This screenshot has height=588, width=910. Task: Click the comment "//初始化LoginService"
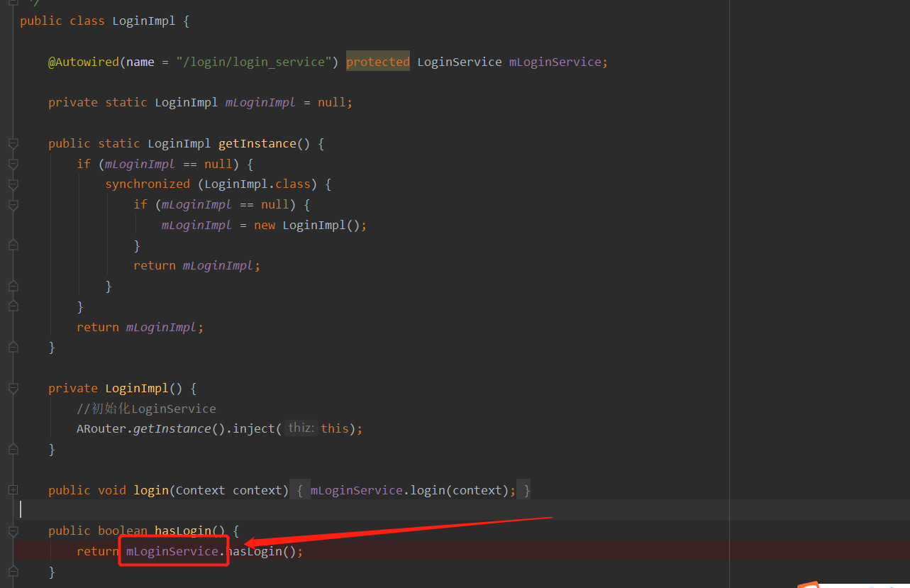146,409
